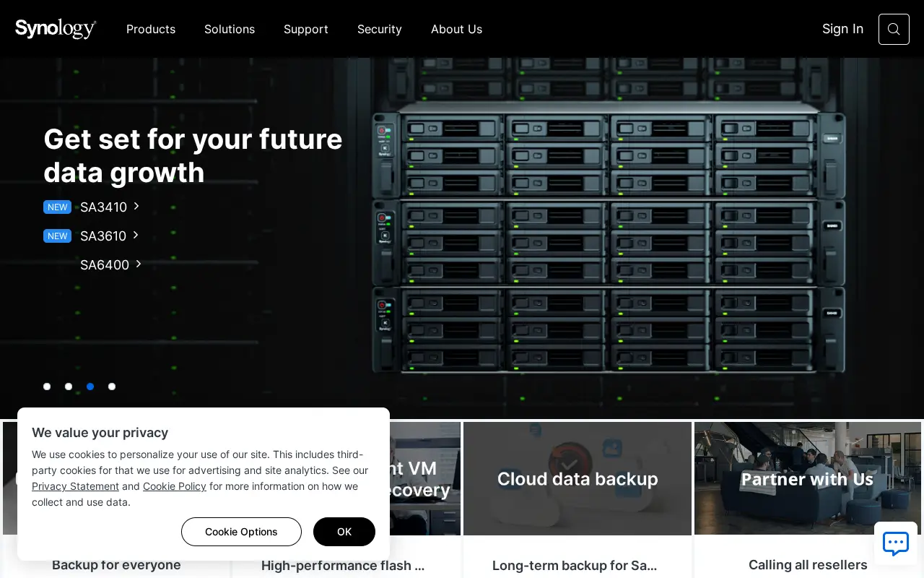Click the NEW badge beside SA3410

[x=57, y=207]
